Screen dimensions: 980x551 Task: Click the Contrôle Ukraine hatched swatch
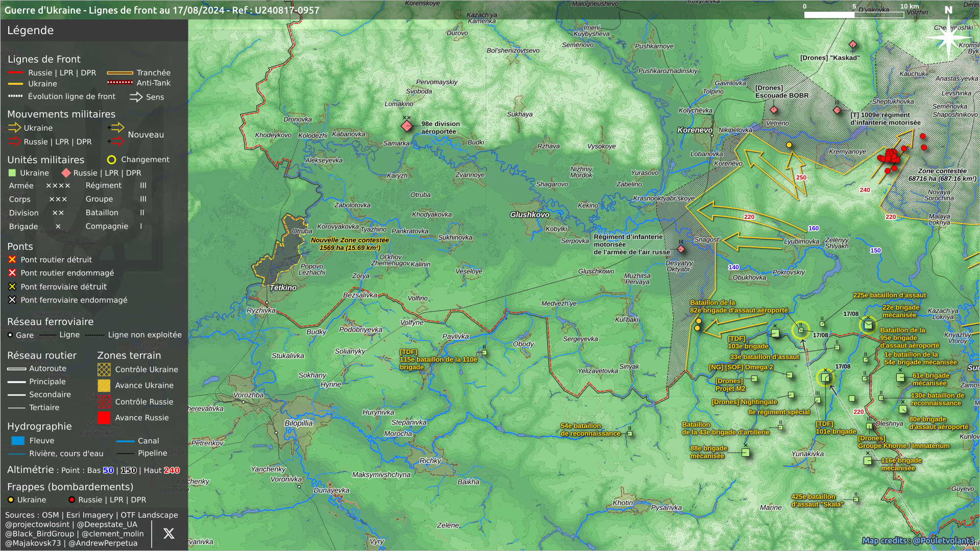pyautogui.click(x=104, y=369)
